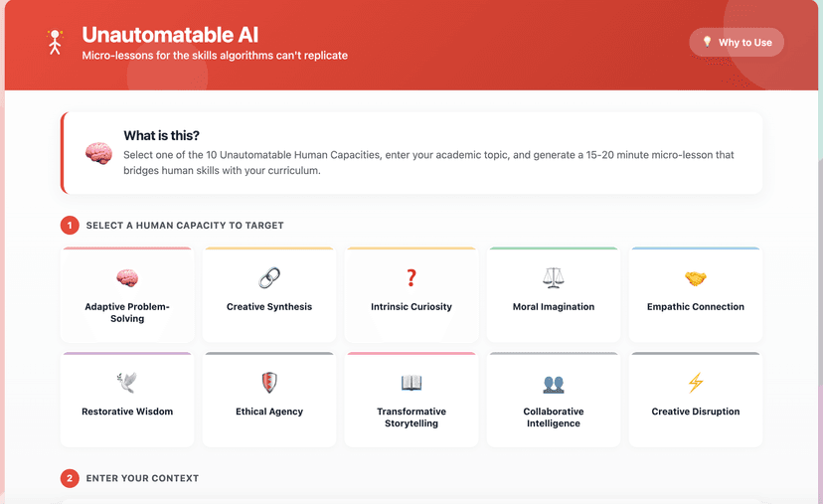Screen dimensions: 823x504
Task: Click the step 1 number badge
Action: click(x=70, y=226)
